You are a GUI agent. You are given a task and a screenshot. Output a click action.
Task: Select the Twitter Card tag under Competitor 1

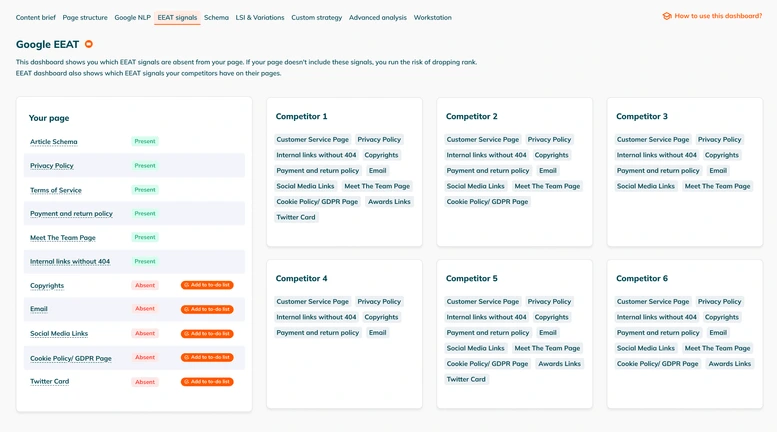click(x=296, y=217)
